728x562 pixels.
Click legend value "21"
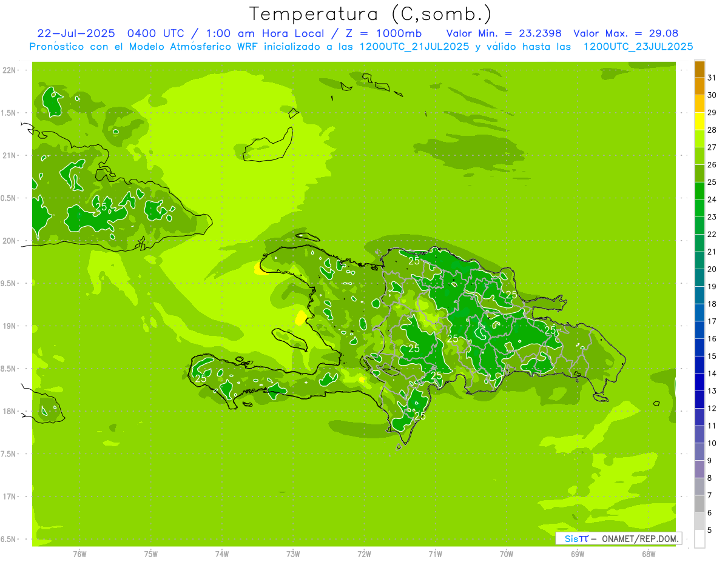pyautogui.click(x=712, y=252)
